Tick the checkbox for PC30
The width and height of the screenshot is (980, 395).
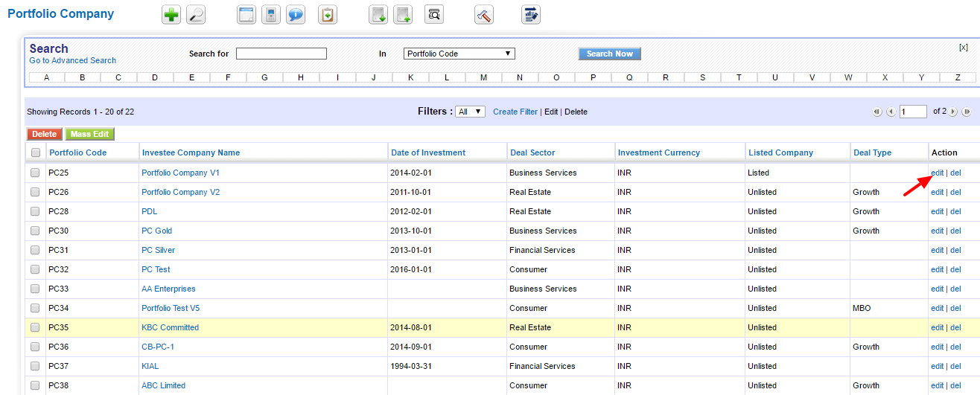click(x=35, y=231)
